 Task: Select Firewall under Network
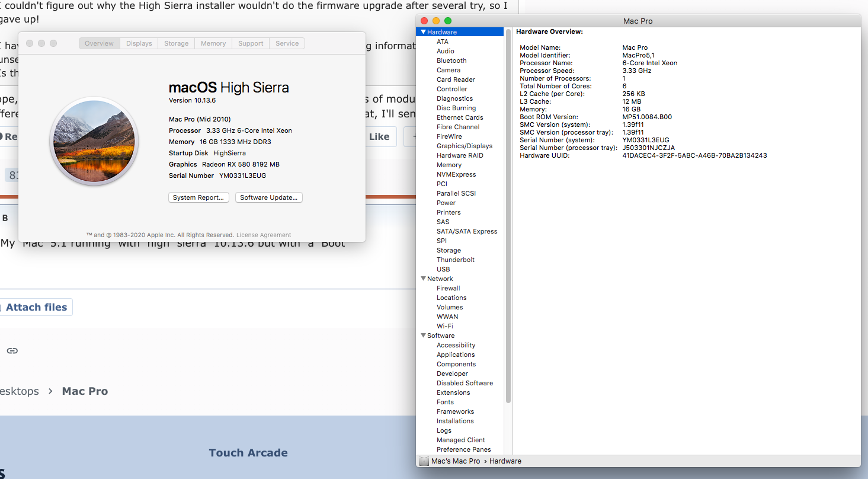[449, 288]
